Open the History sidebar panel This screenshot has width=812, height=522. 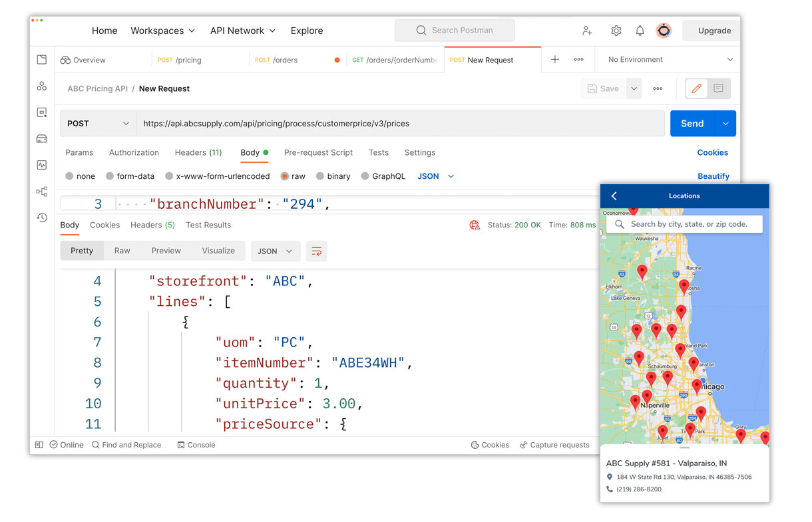41,217
